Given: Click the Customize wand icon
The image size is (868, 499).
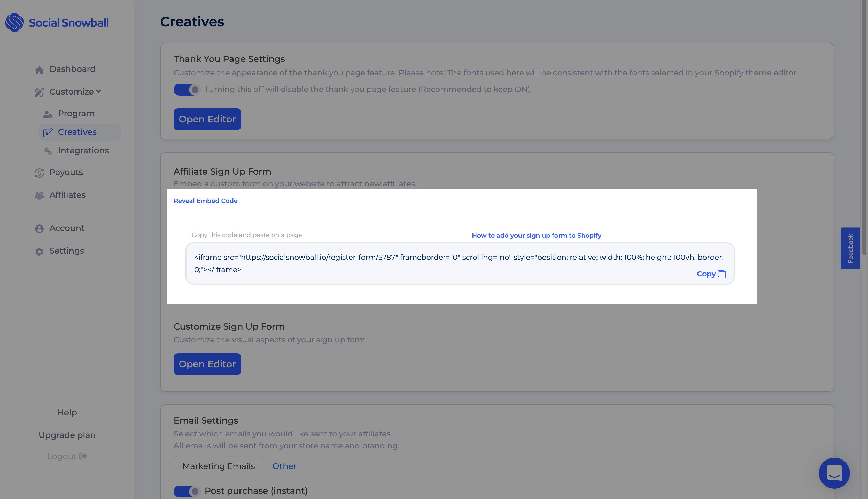Looking at the screenshot, I should 40,92.
